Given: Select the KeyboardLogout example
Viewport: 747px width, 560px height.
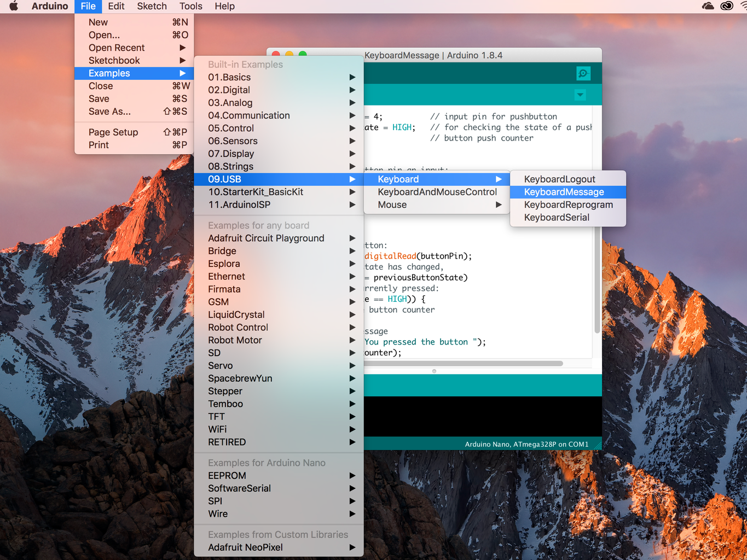Looking at the screenshot, I should pyautogui.click(x=568, y=179).
